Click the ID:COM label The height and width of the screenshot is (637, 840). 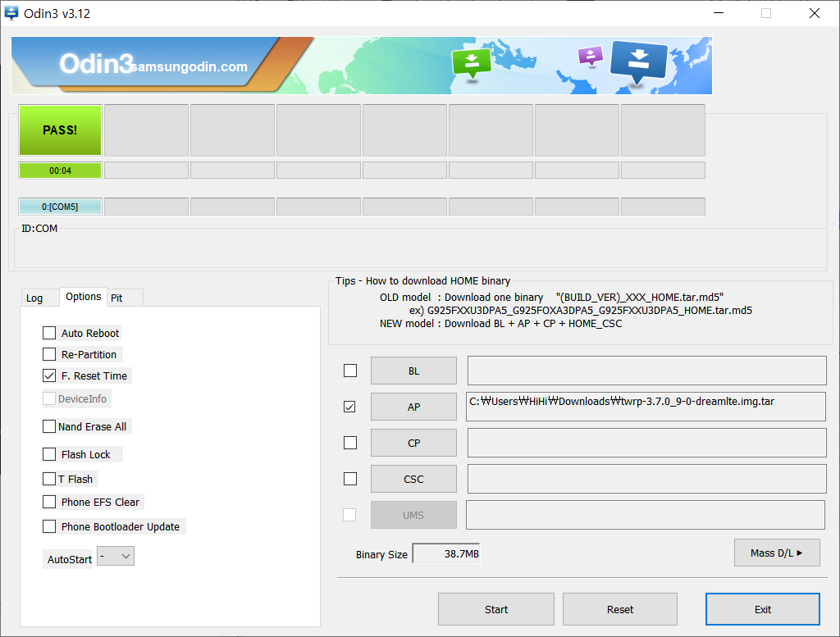(39, 229)
